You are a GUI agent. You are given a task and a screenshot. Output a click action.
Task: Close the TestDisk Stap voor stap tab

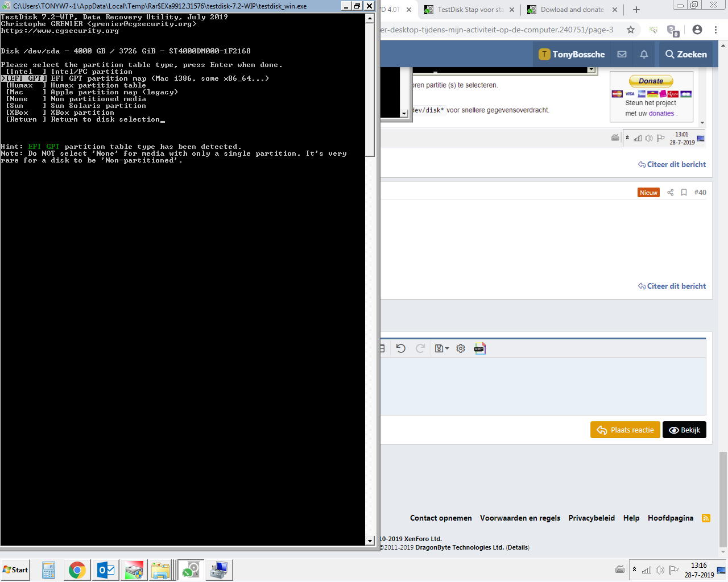[x=512, y=10]
